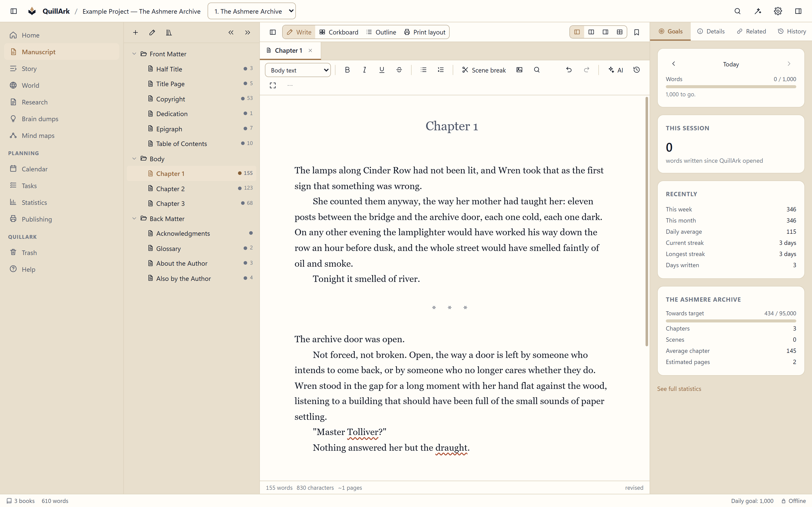Open See full statistics link
Image resolution: width=812 pixels, height=507 pixels.
[679, 389]
